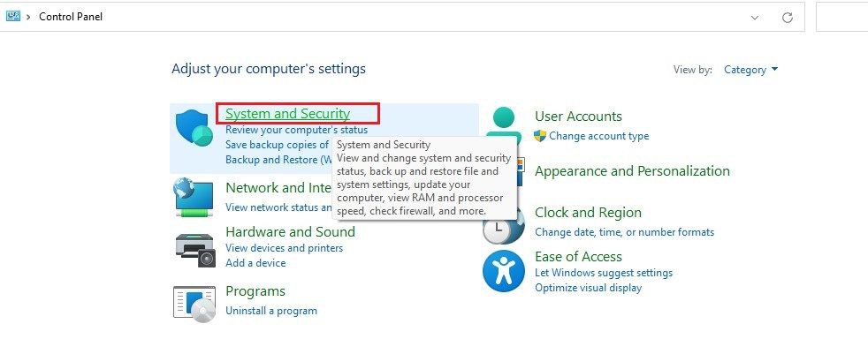Expand the address bar history dropdown

(x=755, y=17)
